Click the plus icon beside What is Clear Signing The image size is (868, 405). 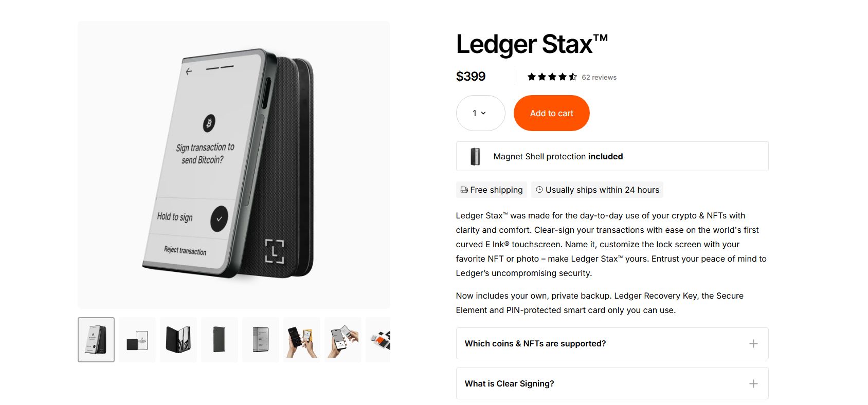pyautogui.click(x=753, y=383)
